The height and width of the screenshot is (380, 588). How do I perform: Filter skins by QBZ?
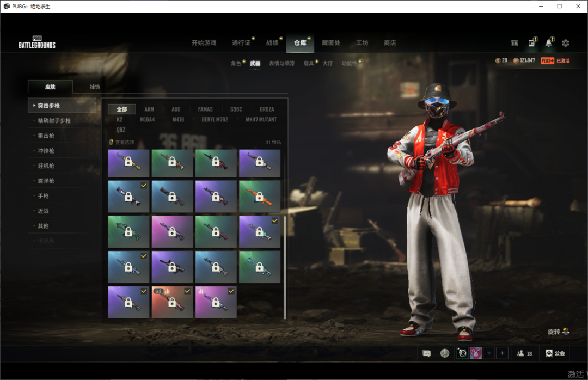[x=121, y=130]
